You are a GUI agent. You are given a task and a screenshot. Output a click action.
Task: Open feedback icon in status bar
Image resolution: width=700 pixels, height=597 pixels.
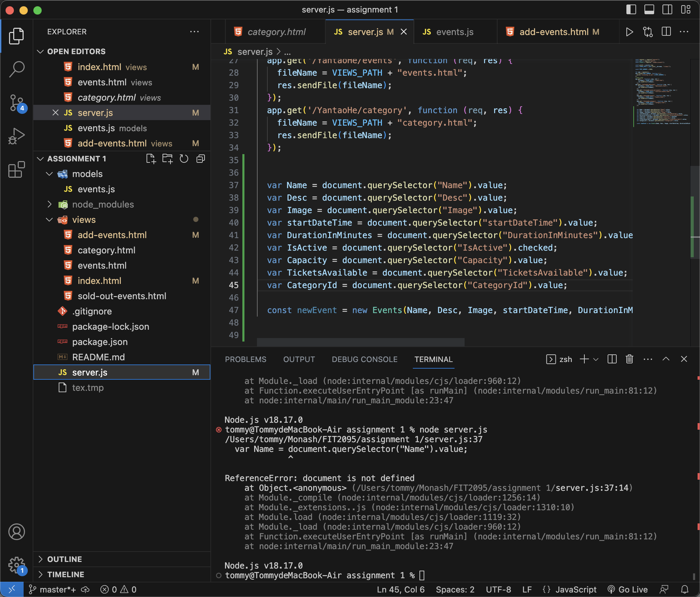(664, 589)
